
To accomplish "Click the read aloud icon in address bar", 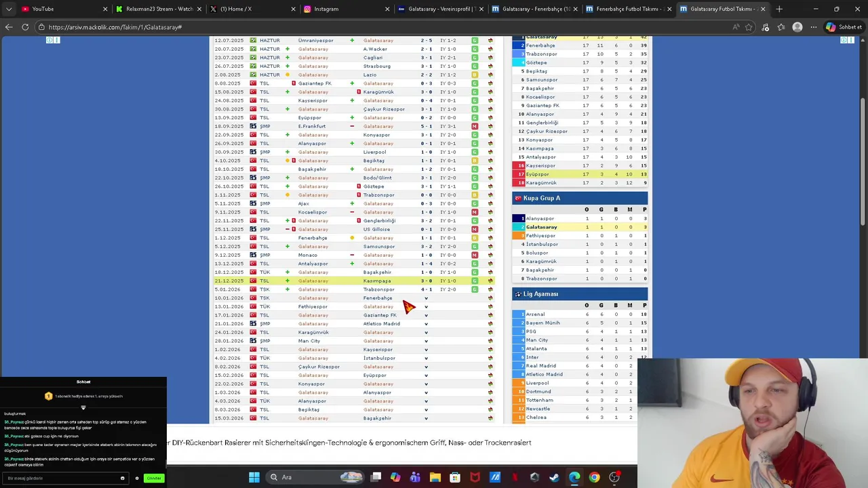I will click(x=736, y=27).
